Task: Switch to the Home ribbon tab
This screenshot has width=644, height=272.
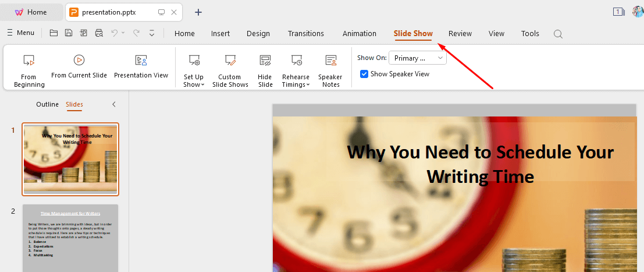Action: [x=184, y=34]
